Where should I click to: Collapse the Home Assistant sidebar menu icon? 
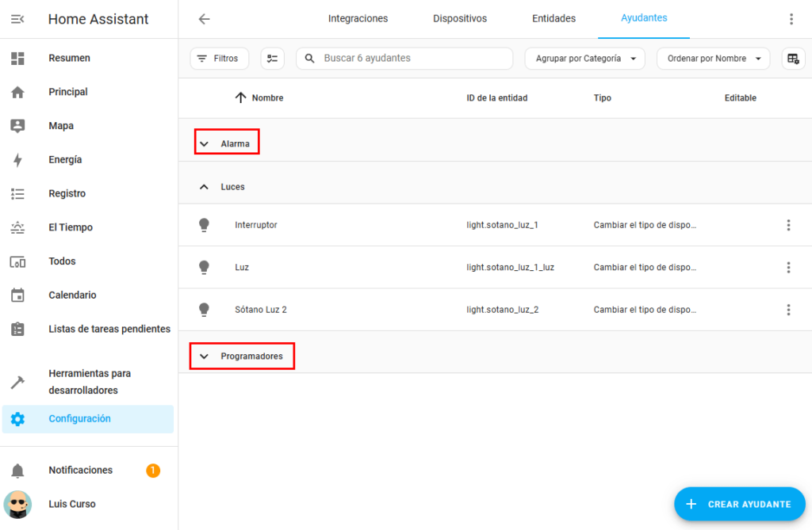17,19
